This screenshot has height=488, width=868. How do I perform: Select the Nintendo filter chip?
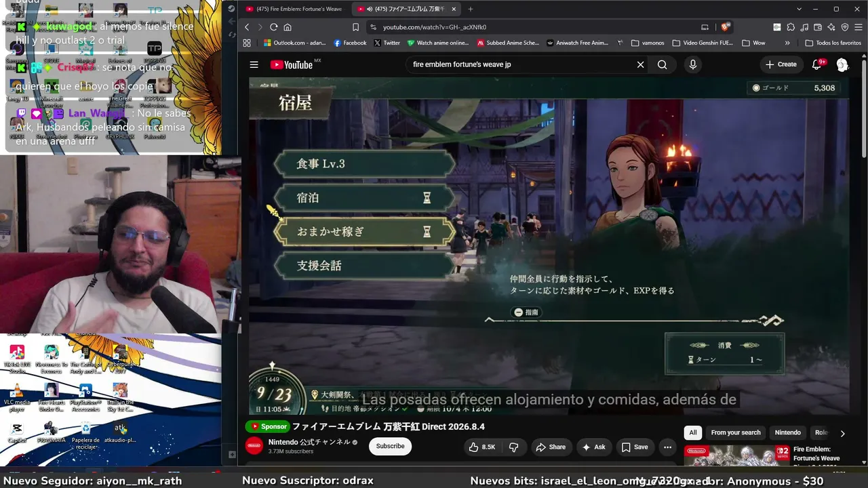pyautogui.click(x=788, y=432)
